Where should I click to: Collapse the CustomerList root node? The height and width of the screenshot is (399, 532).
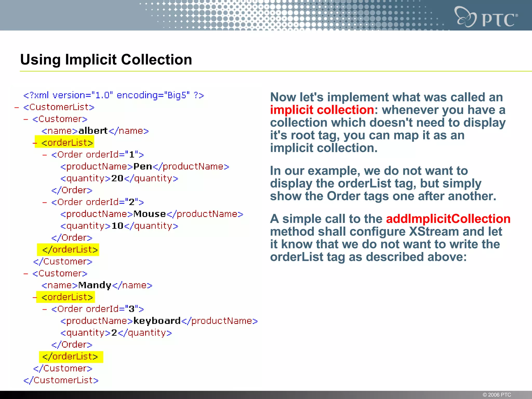17,107
